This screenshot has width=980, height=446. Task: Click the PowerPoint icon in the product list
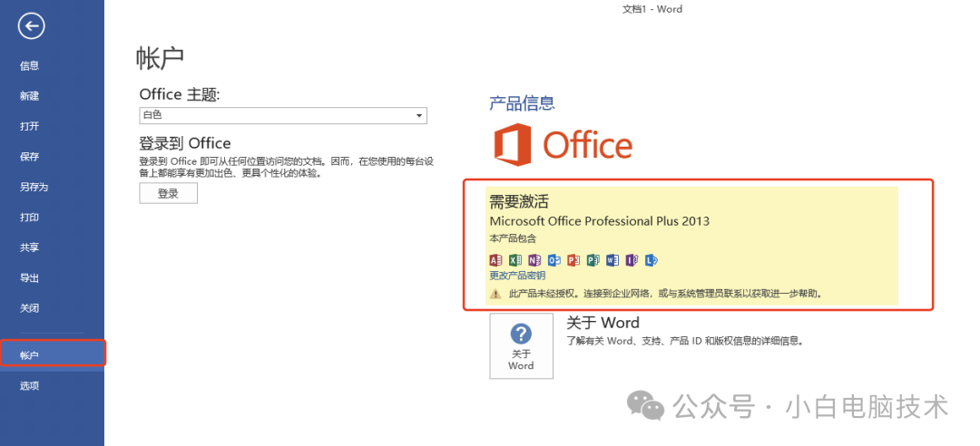tap(573, 260)
